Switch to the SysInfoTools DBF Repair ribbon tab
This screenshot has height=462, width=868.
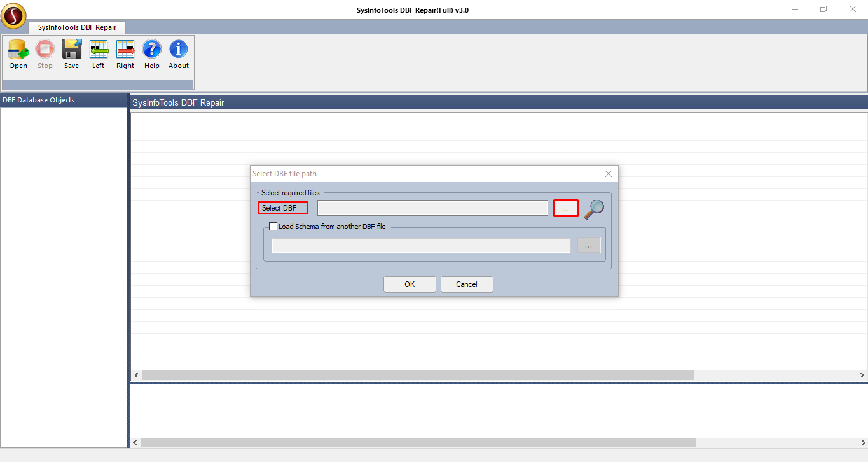coord(77,27)
